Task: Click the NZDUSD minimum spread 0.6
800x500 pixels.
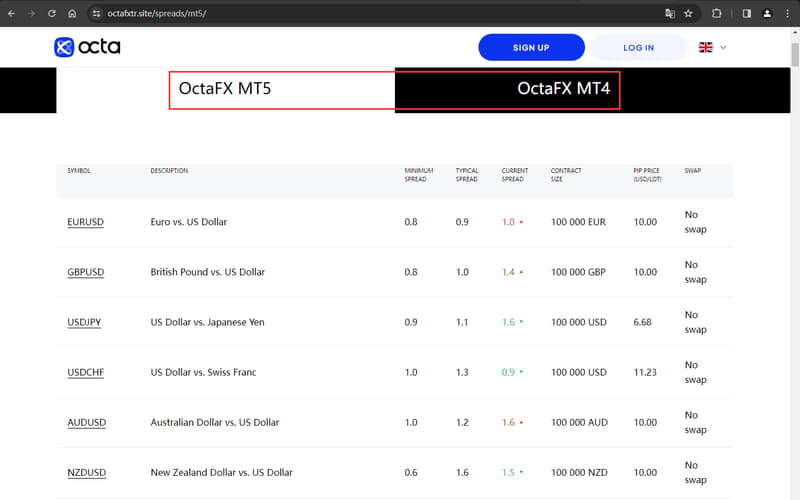Action: pos(411,472)
